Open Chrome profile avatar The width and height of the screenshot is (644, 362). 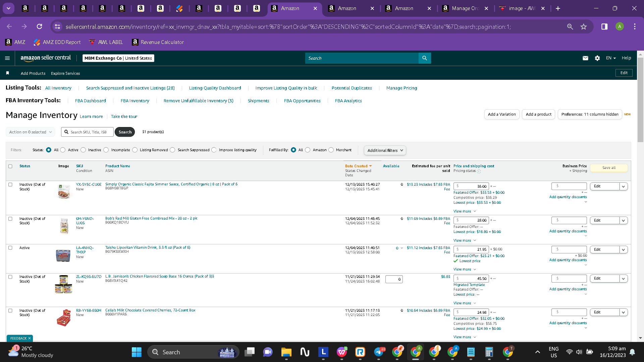click(620, 26)
